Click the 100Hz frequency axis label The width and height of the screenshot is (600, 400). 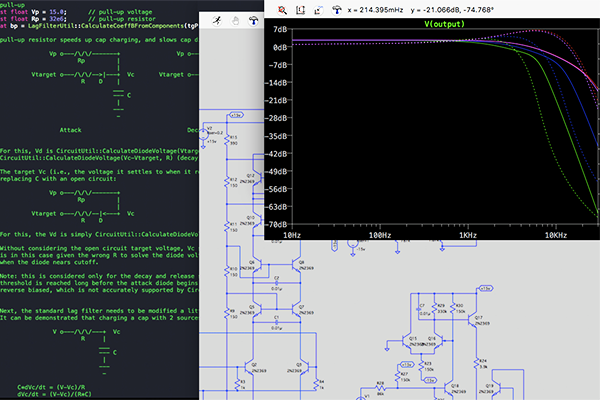coord(380,235)
